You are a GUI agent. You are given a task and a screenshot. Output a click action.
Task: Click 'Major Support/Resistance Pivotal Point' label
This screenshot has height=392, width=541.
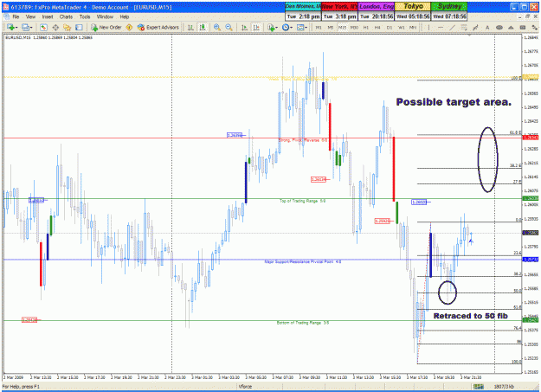click(x=303, y=262)
